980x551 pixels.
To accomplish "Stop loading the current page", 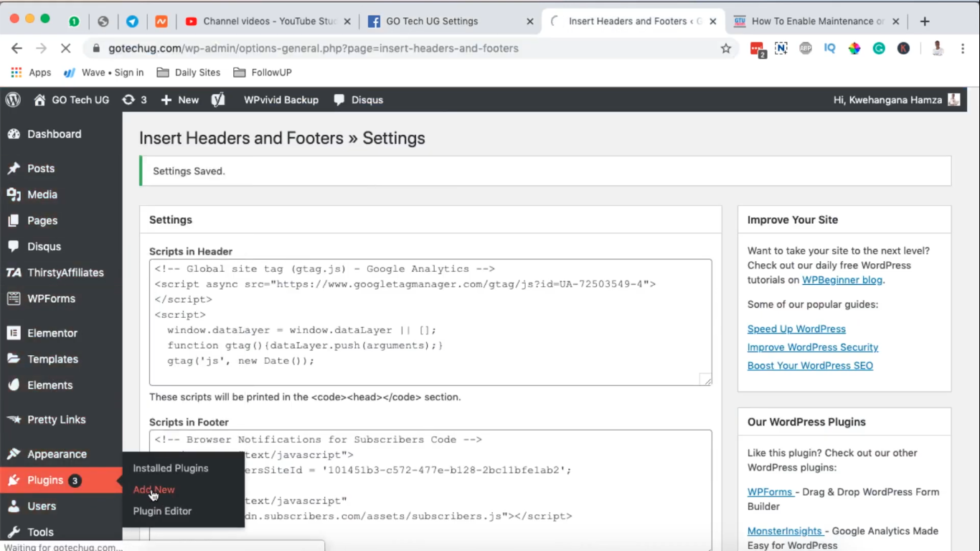I will pyautogui.click(x=65, y=48).
